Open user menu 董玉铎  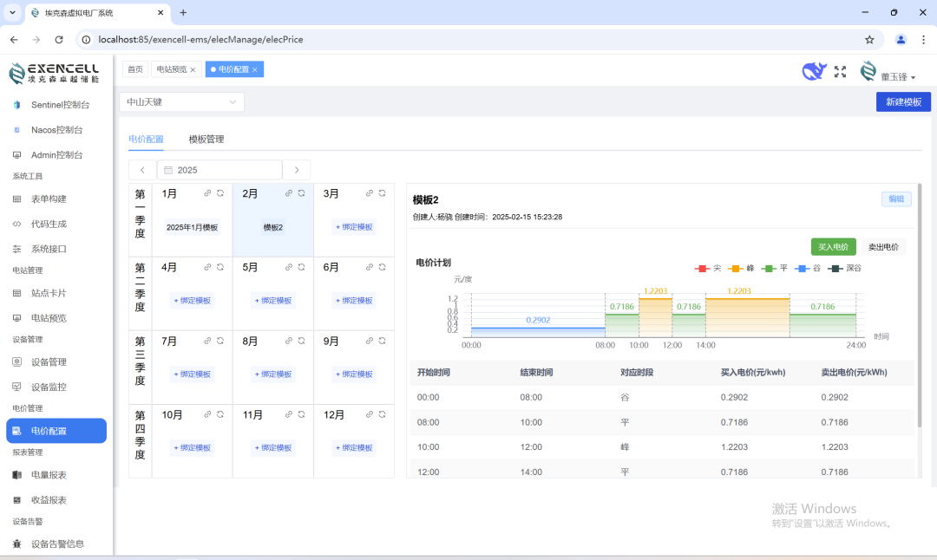(x=888, y=73)
